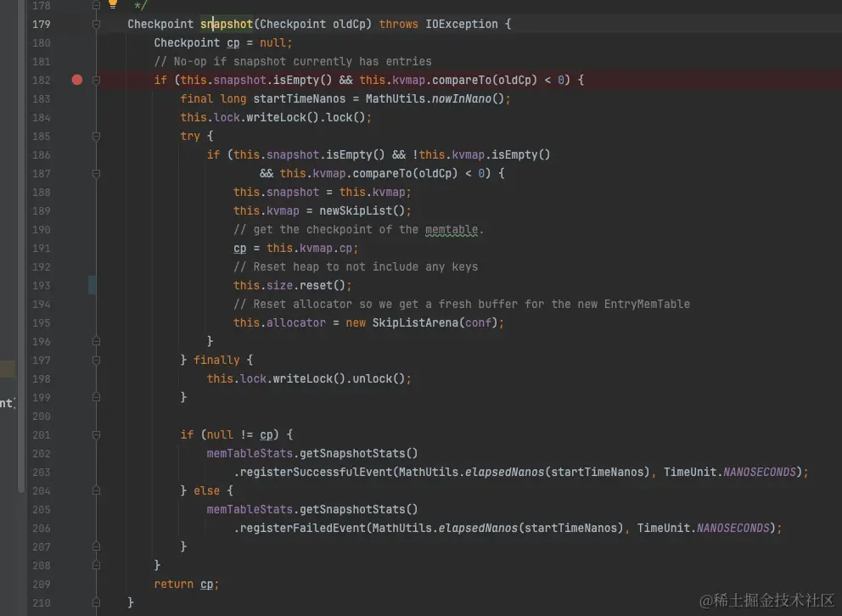
Task: Click line number 209 in gutter
Action: click(x=42, y=584)
